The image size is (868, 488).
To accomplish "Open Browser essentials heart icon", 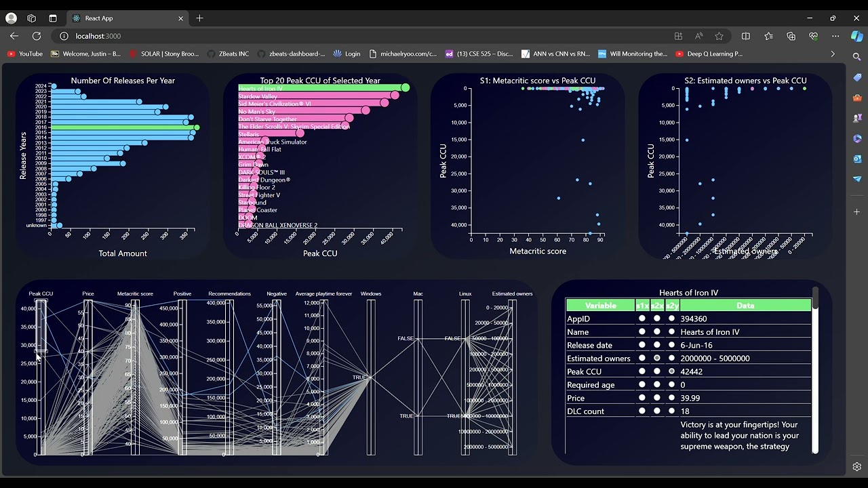I will click(x=813, y=36).
